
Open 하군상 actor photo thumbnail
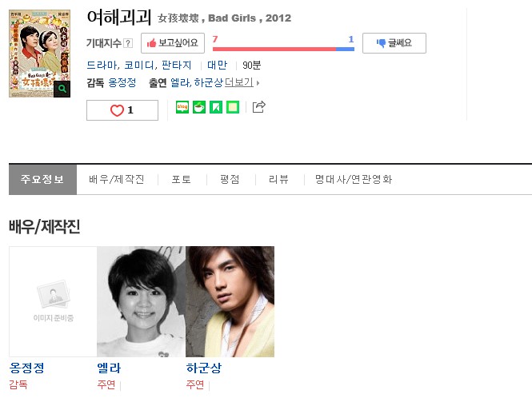[x=230, y=301]
